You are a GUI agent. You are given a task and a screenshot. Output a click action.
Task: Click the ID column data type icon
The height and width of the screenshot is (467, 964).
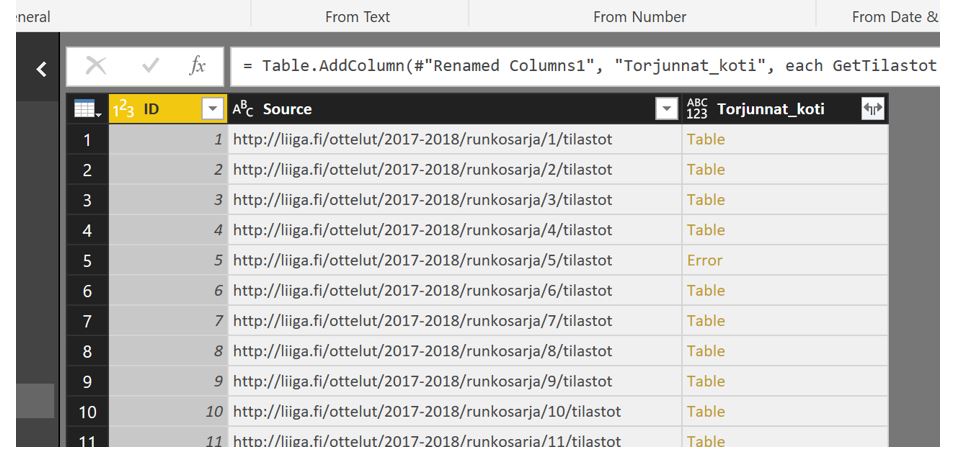click(123, 109)
